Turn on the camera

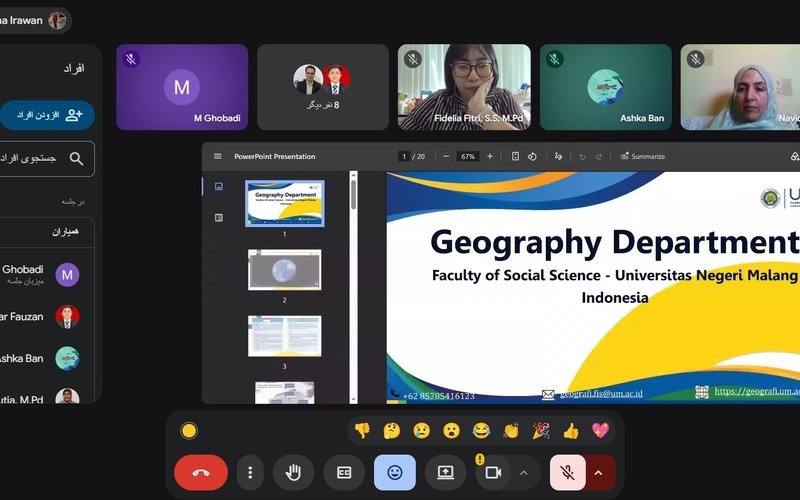(493, 472)
